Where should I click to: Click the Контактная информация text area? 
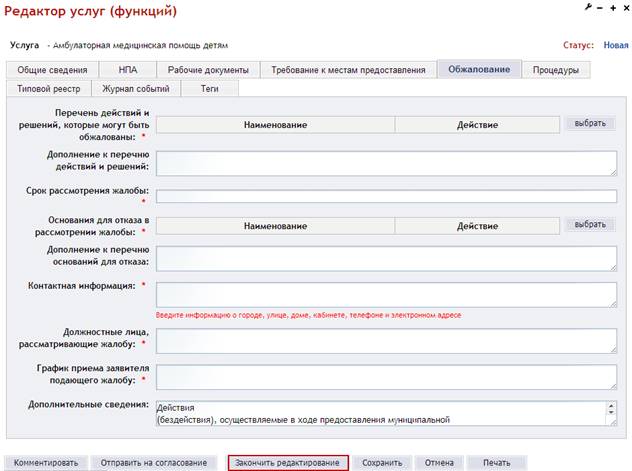click(386, 295)
